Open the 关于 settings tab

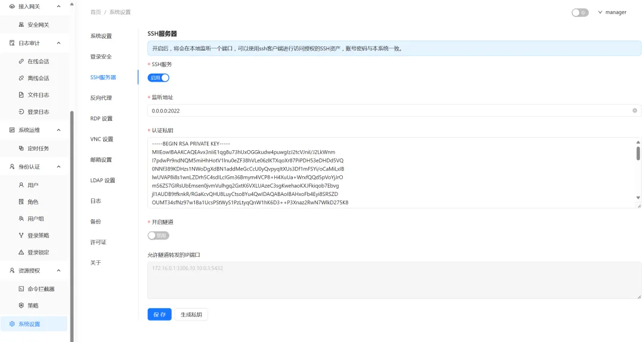click(x=95, y=263)
